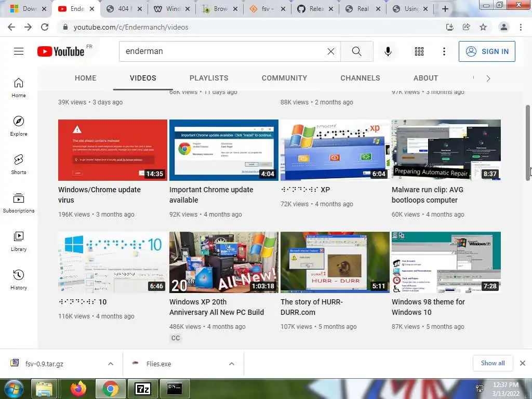Screen dimensions: 532x399
Task: Open the YouTube hamburger guide menu
Action: click(x=19, y=51)
